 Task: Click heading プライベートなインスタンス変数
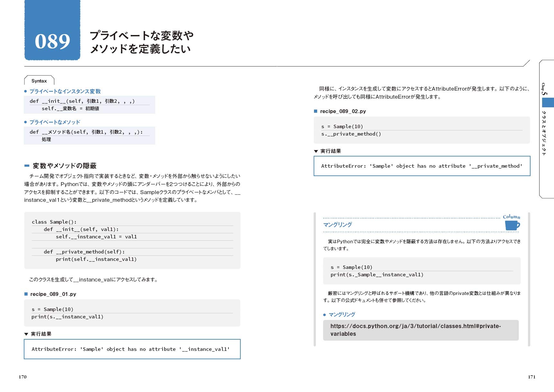pyautogui.click(x=65, y=91)
